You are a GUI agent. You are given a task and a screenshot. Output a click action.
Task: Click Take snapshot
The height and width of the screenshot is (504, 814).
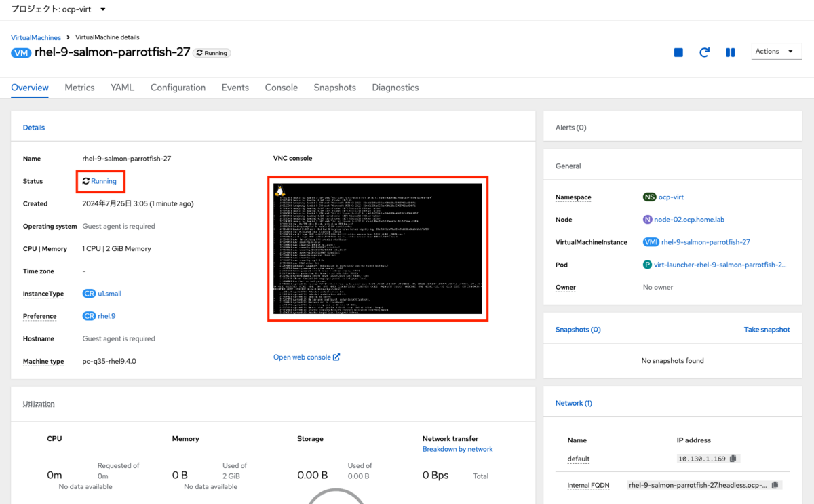pyautogui.click(x=767, y=330)
